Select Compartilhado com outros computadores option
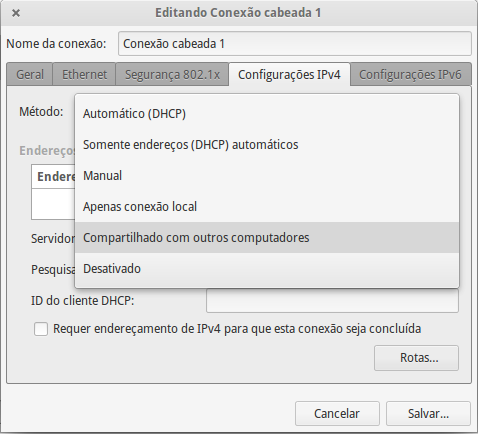The width and height of the screenshot is (478, 434). pyautogui.click(x=267, y=238)
